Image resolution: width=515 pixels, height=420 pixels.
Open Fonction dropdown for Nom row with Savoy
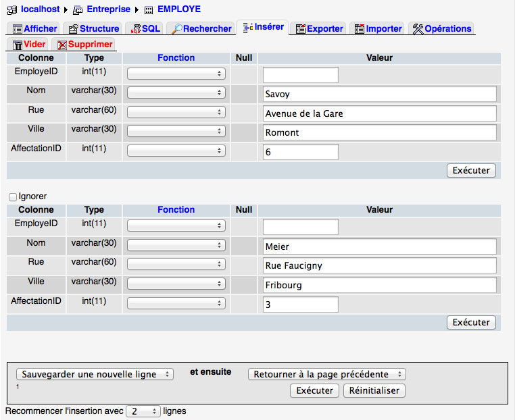176,93
